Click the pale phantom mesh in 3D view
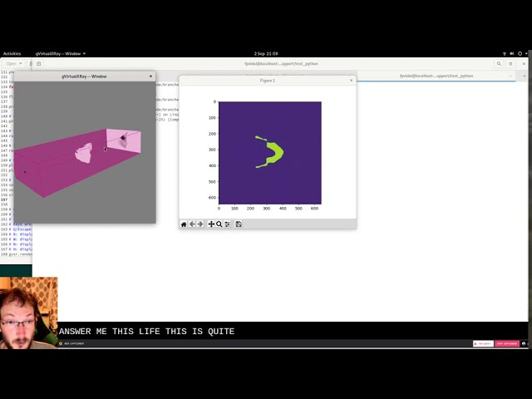Image resolution: width=532 pixels, height=399 pixels. tap(84, 153)
